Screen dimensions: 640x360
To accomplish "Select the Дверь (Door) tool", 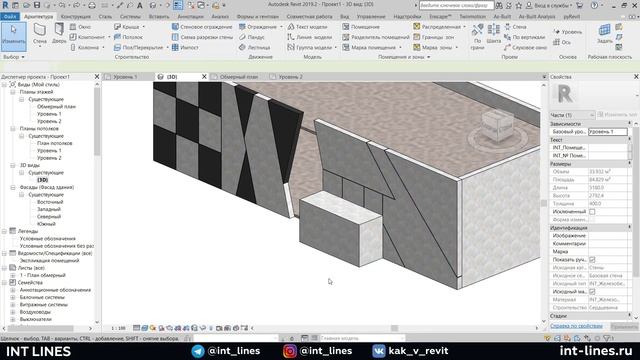I will [x=59, y=34].
